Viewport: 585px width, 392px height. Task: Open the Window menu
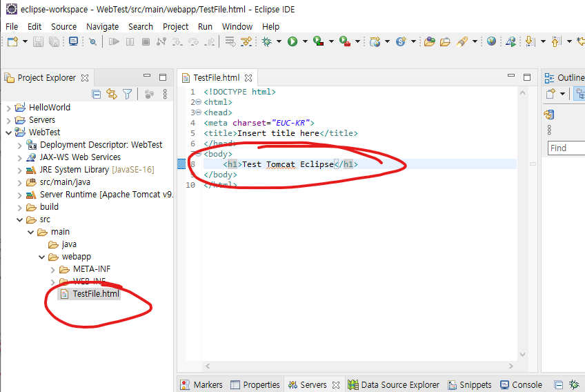237,26
